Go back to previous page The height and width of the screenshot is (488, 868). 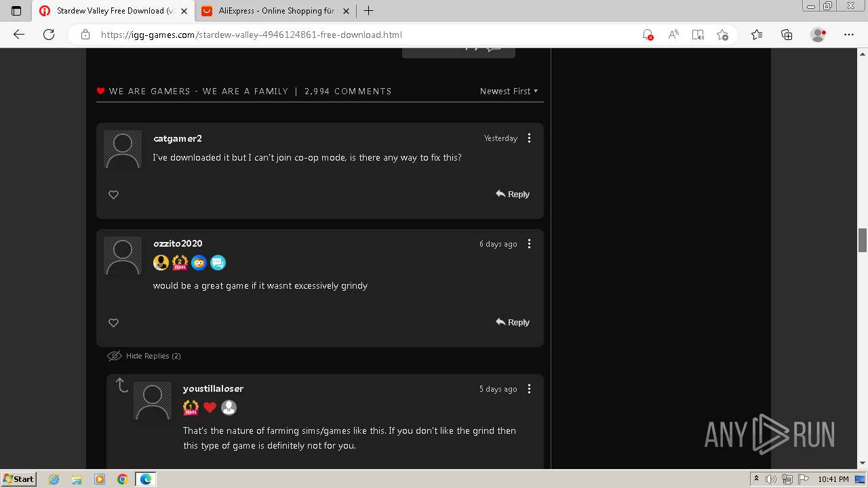pos(19,35)
